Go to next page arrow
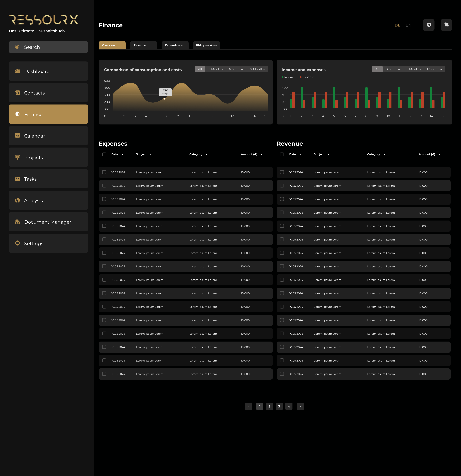461x476 pixels. click(x=300, y=406)
